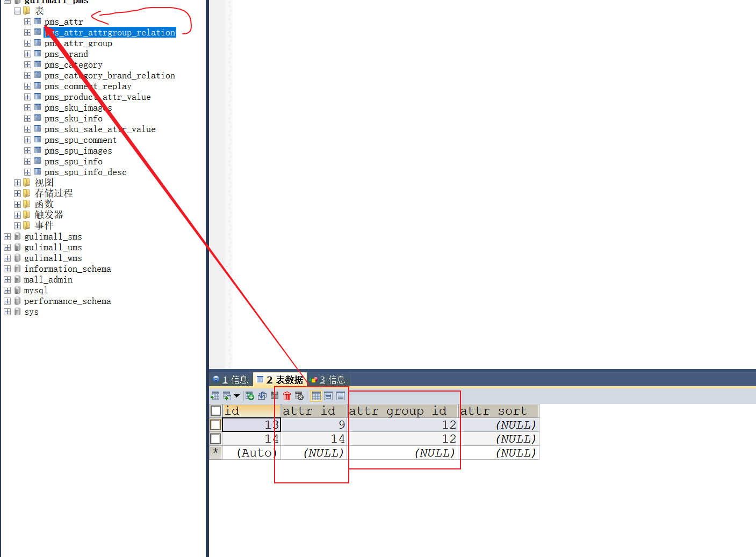Image resolution: width=756 pixels, height=557 pixels.
Task: Select the pms_spu_info_desc table
Action: point(85,172)
